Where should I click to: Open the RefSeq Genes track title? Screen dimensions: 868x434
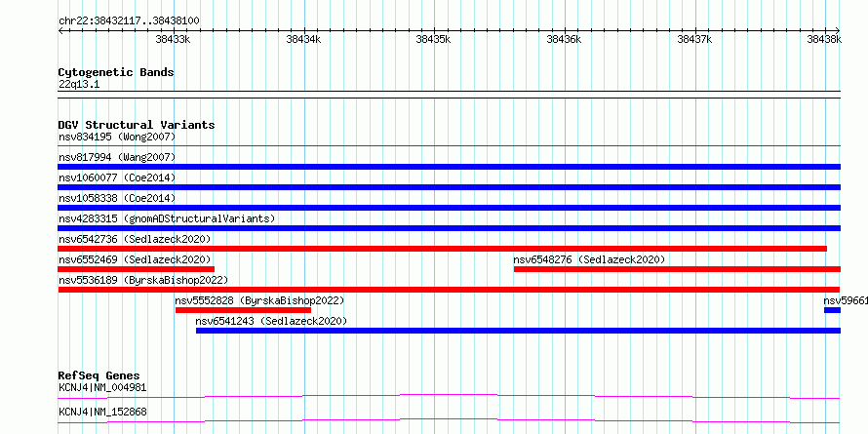coord(99,375)
